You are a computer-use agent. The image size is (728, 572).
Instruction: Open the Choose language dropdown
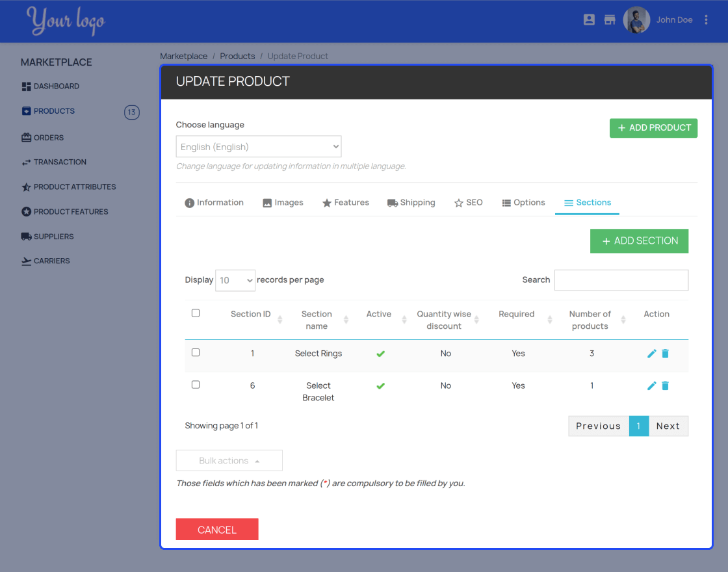(x=259, y=147)
